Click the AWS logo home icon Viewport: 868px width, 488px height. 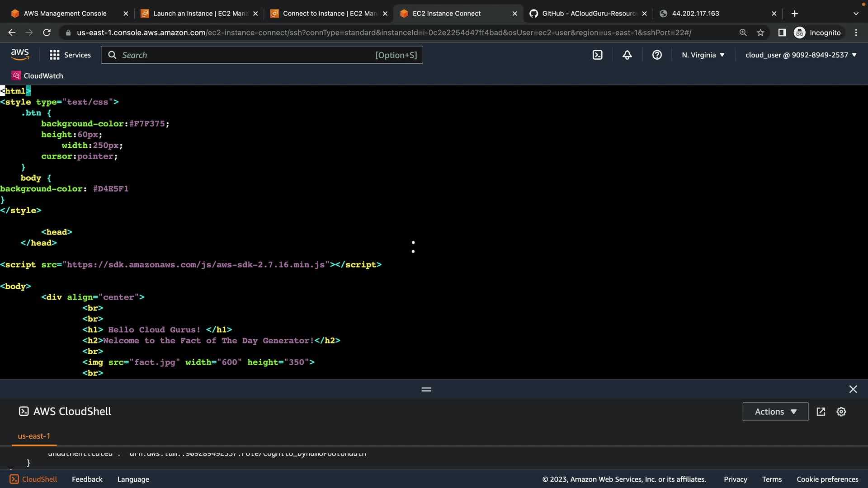[x=20, y=55]
